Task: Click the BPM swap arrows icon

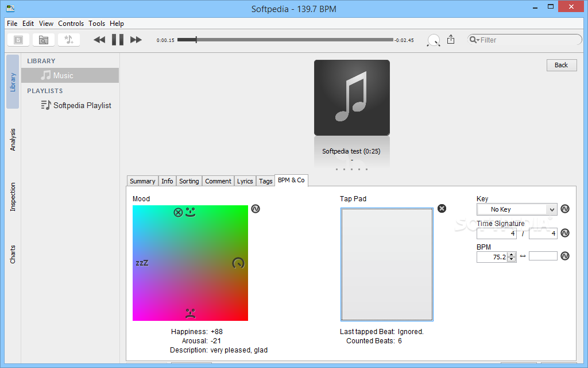Action: [x=523, y=256]
